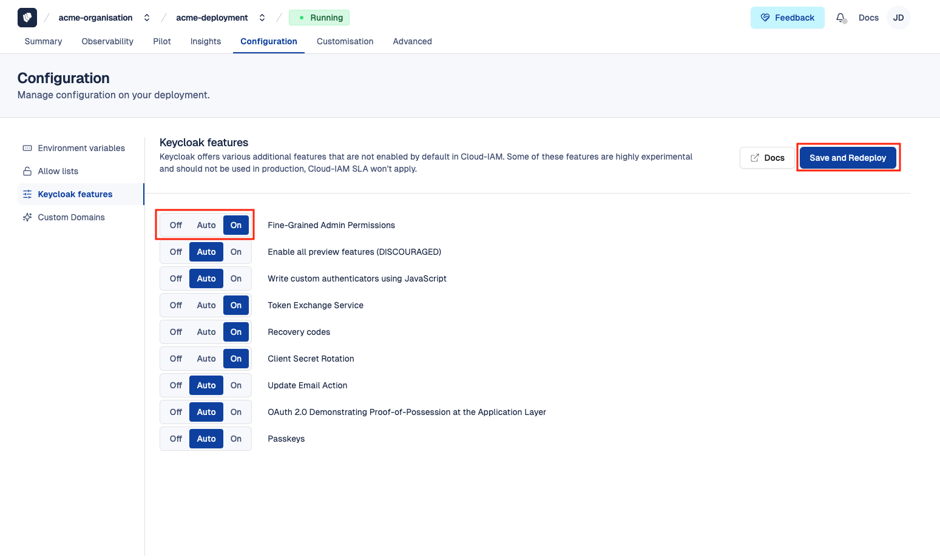Image resolution: width=940 pixels, height=560 pixels.
Task: Switch to the Observability tab
Action: coord(107,41)
